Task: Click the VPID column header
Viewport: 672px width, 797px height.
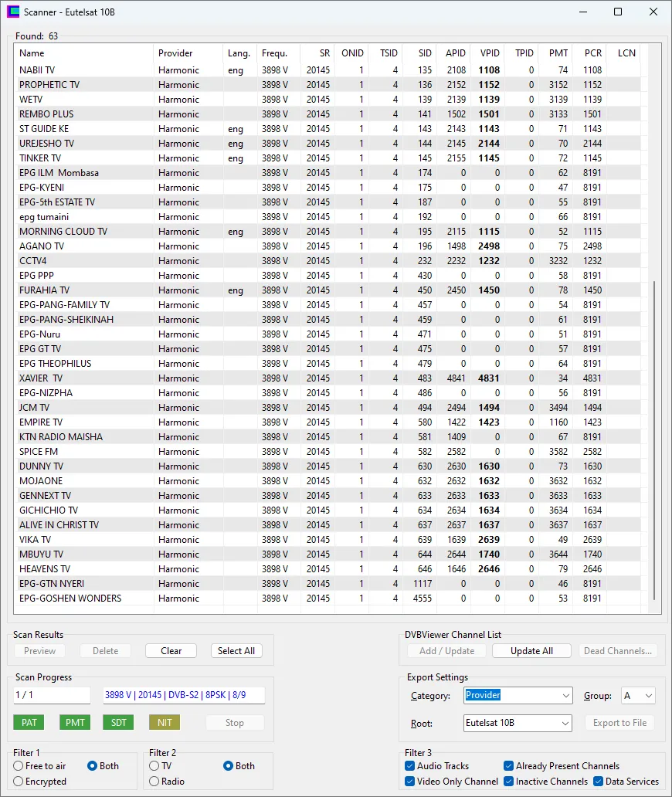Action: pos(490,53)
